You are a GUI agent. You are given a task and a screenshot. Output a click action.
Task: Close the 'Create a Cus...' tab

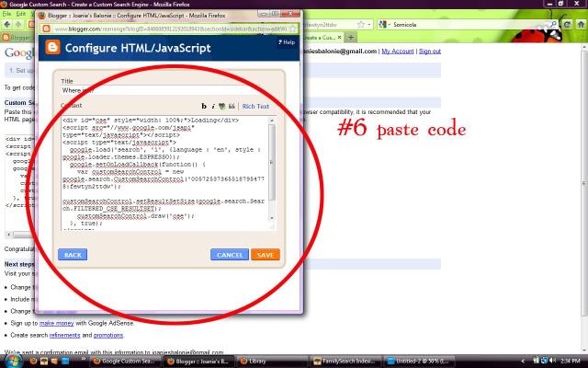339,37
